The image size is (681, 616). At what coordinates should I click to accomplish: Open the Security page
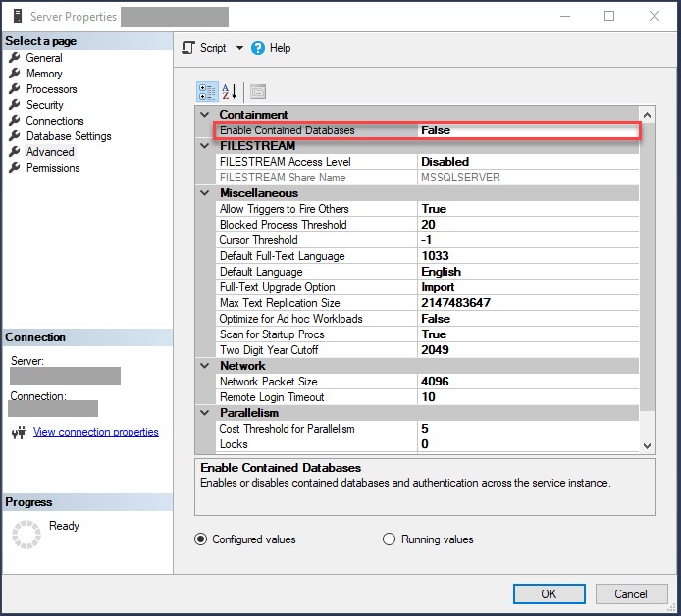point(45,105)
